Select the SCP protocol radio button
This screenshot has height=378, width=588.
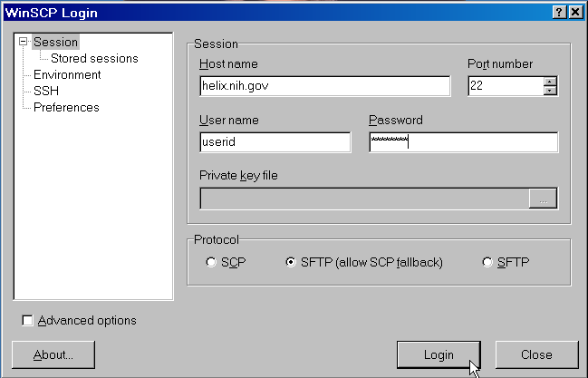(211, 263)
